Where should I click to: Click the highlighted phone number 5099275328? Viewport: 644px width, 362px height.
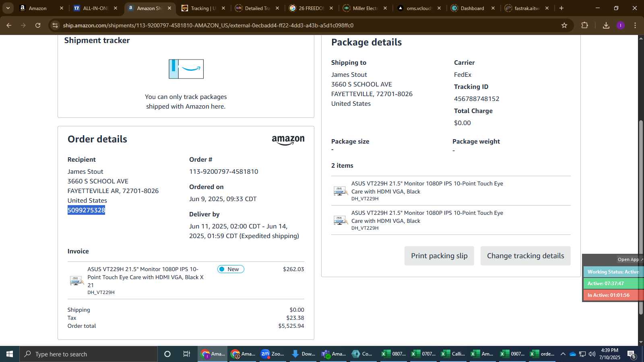click(x=86, y=210)
